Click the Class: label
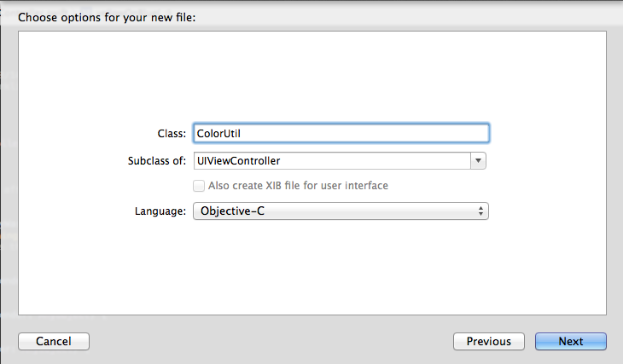 [172, 134]
